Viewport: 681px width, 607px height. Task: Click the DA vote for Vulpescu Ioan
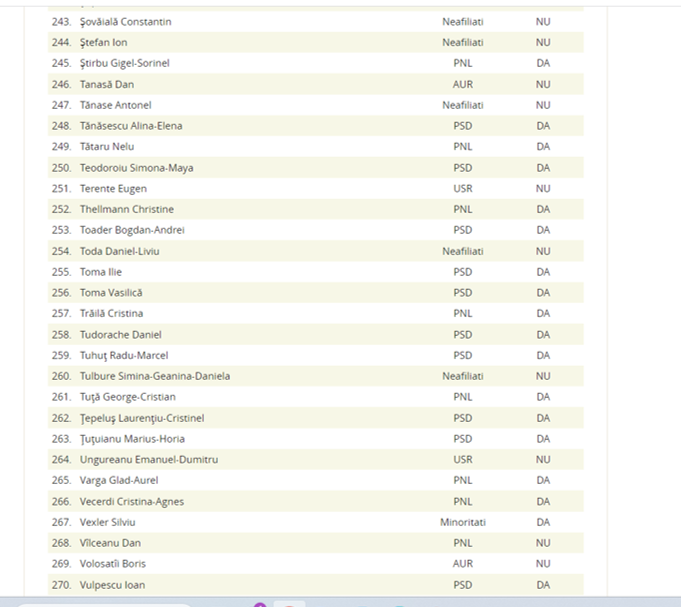(x=542, y=585)
